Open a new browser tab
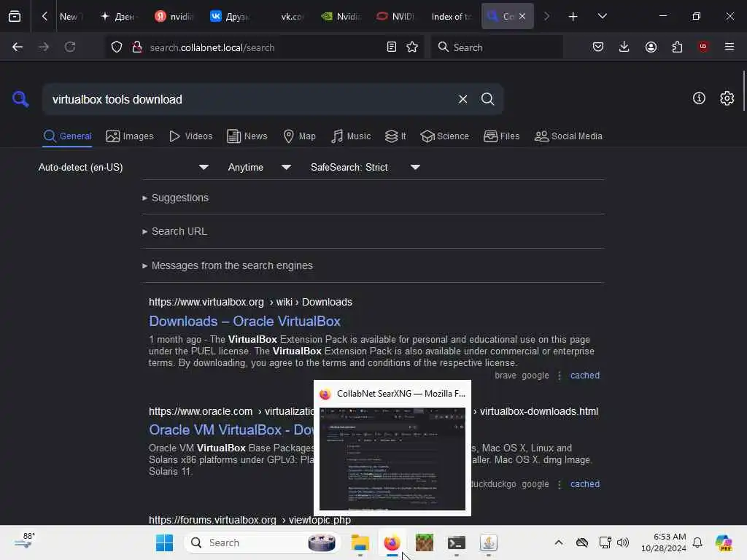This screenshot has width=747, height=560. (x=573, y=17)
